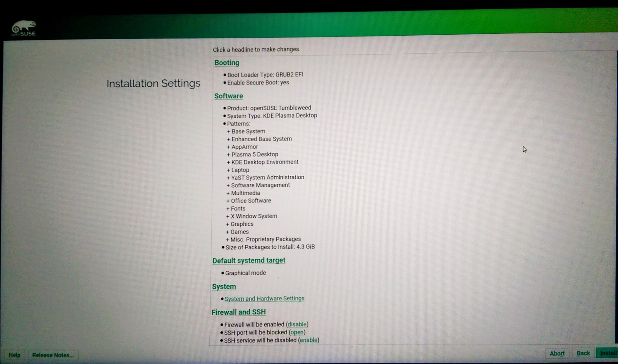Select 'System Type: KDE Plasma Desktop' line
This screenshot has height=364, width=618.
[x=272, y=116]
